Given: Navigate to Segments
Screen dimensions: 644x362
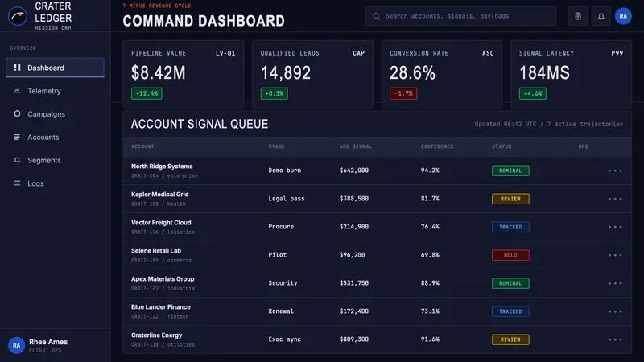Looking at the screenshot, I should [55, 160].
